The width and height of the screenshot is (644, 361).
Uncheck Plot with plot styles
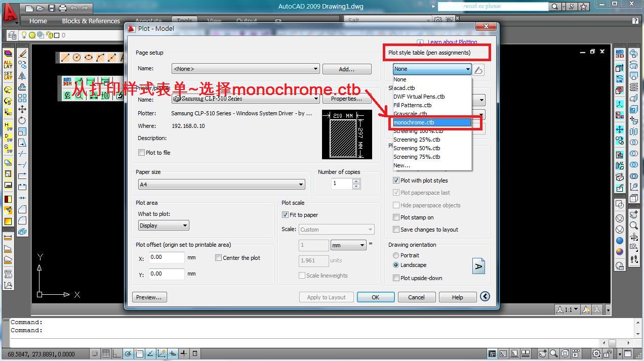tap(396, 180)
